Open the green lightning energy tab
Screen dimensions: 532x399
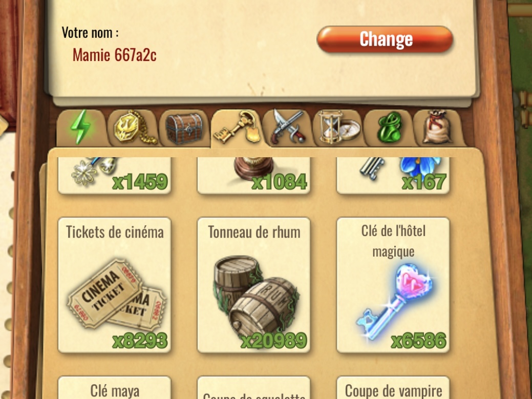[81, 128]
